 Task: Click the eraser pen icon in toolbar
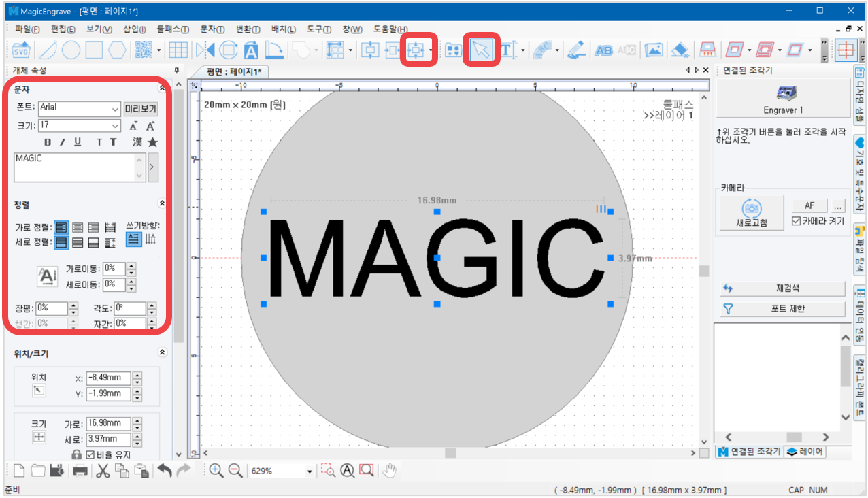click(576, 50)
